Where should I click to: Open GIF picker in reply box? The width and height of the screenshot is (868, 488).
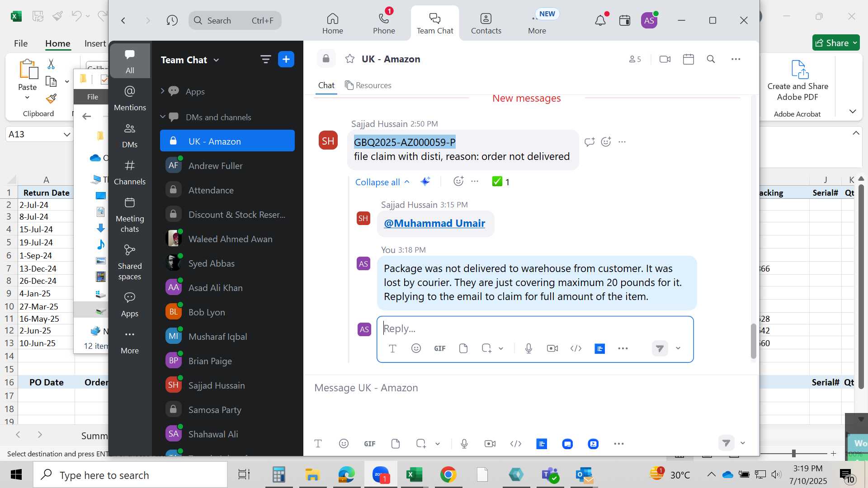(440, 348)
